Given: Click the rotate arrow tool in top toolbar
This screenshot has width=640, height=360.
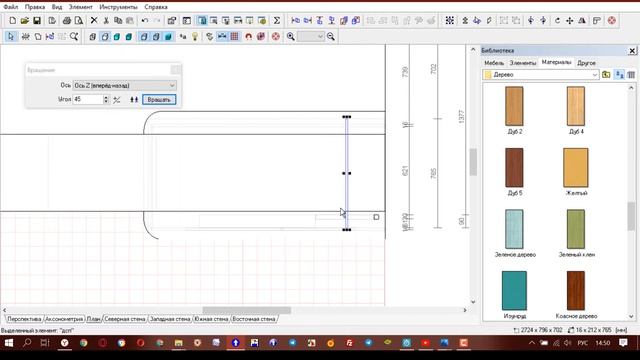Looking at the screenshot, I should coord(557,20).
